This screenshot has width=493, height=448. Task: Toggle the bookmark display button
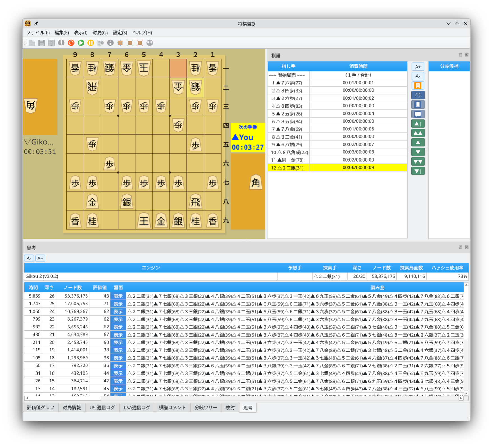418,104
